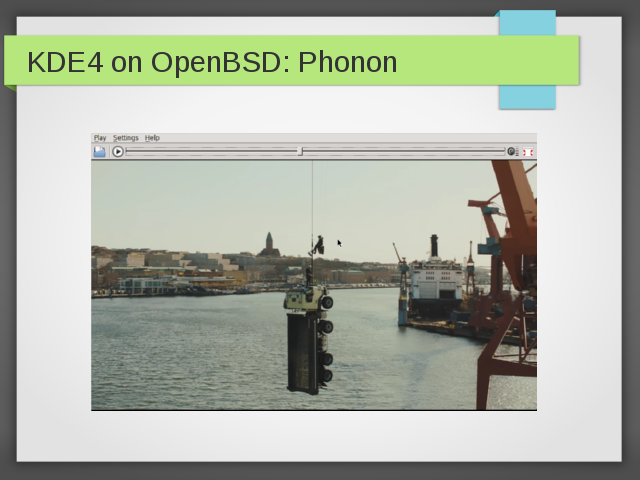Click the slide title 'KDE4 on OpenBSD: Phonon'

coord(212,63)
